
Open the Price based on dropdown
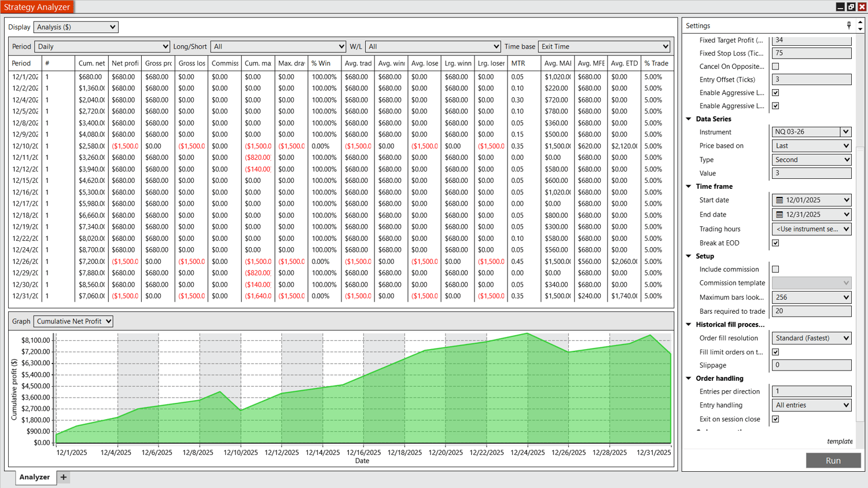point(811,146)
